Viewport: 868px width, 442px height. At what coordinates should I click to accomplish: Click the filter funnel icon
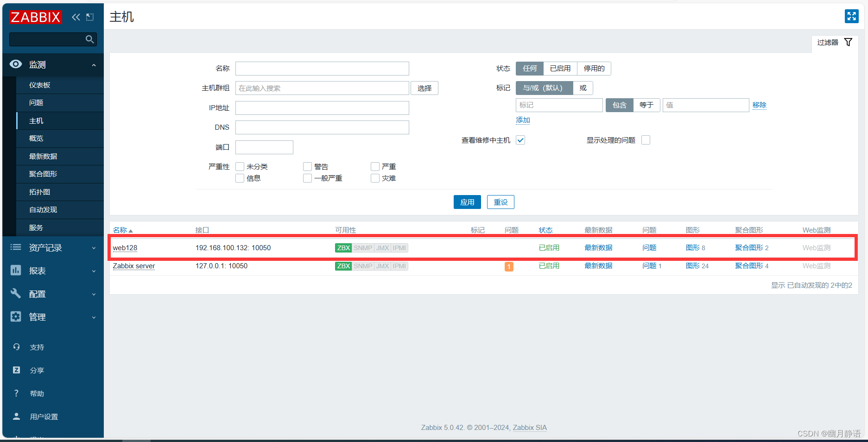848,42
